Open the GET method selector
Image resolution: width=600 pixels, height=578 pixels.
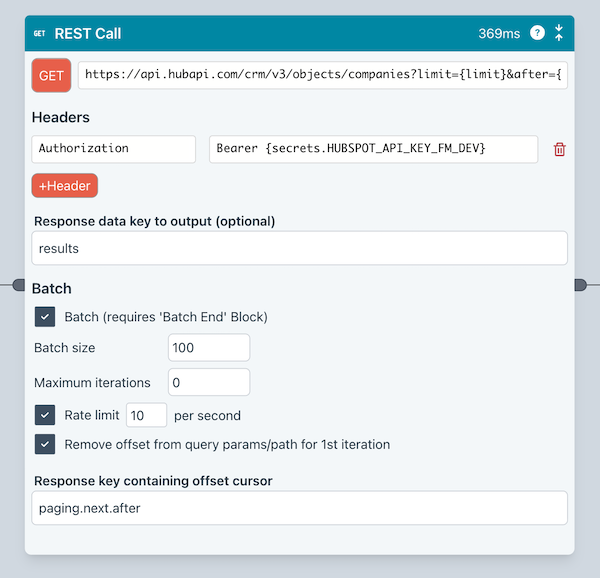pos(51,75)
